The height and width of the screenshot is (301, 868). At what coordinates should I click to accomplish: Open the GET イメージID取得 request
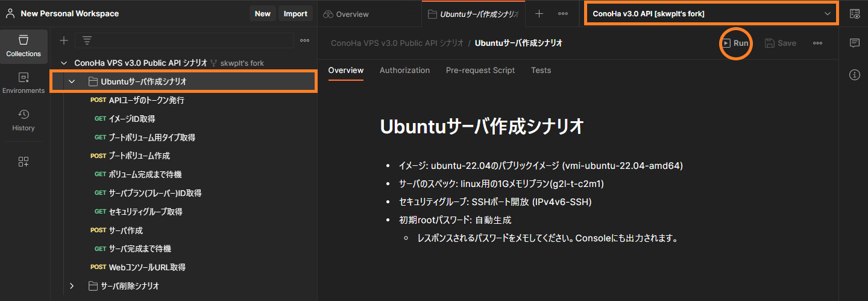point(183,119)
